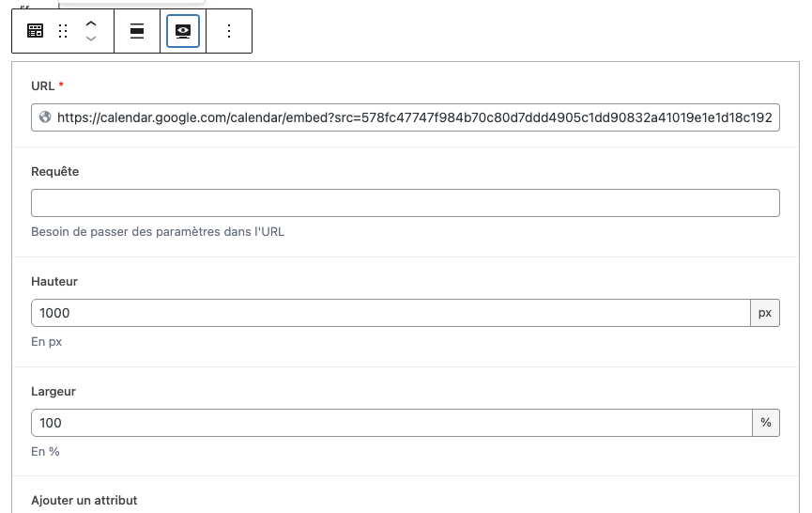Move the block down with chevron
Image resolution: width=812 pixels, height=513 pixels.
click(x=91, y=39)
